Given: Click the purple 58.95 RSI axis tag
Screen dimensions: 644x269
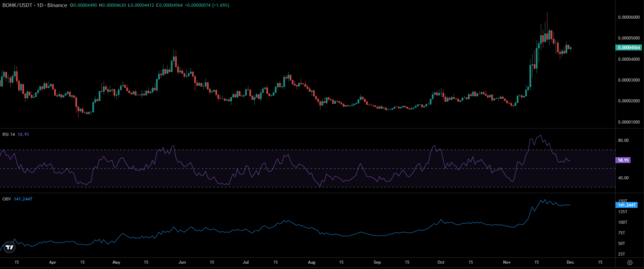Looking at the screenshot, I should coord(625,160).
